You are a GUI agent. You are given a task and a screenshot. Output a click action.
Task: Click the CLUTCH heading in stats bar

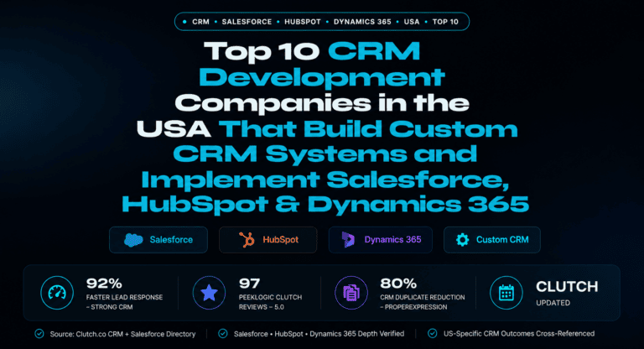(567, 287)
